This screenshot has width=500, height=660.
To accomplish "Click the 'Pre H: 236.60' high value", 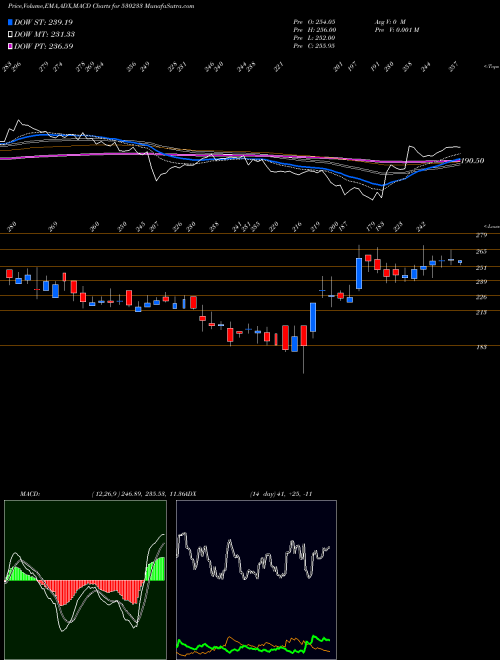I will [x=314, y=30].
